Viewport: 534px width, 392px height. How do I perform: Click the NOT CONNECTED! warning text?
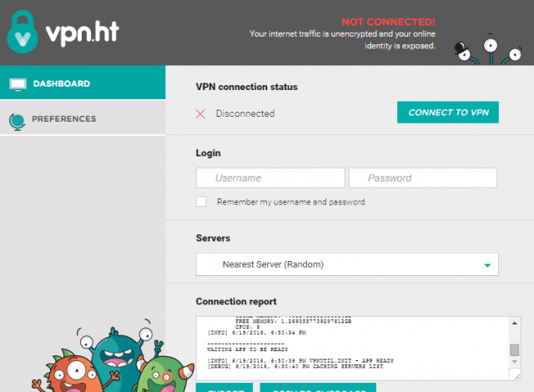pos(388,23)
